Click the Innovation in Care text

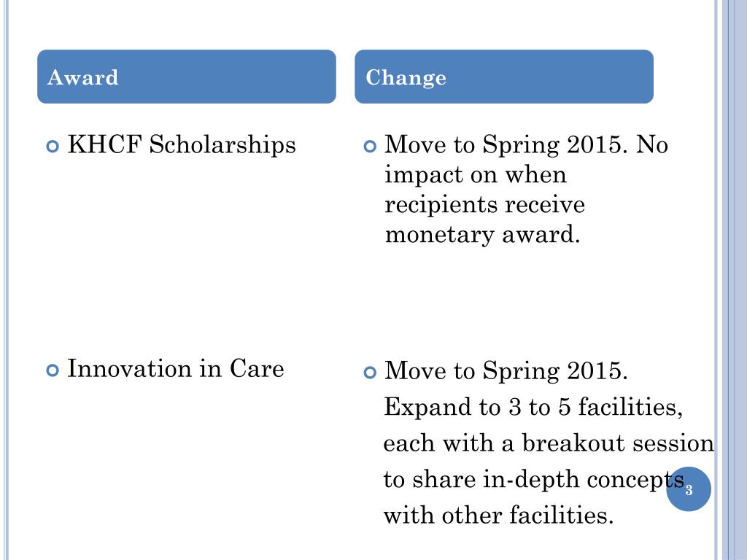[175, 368]
